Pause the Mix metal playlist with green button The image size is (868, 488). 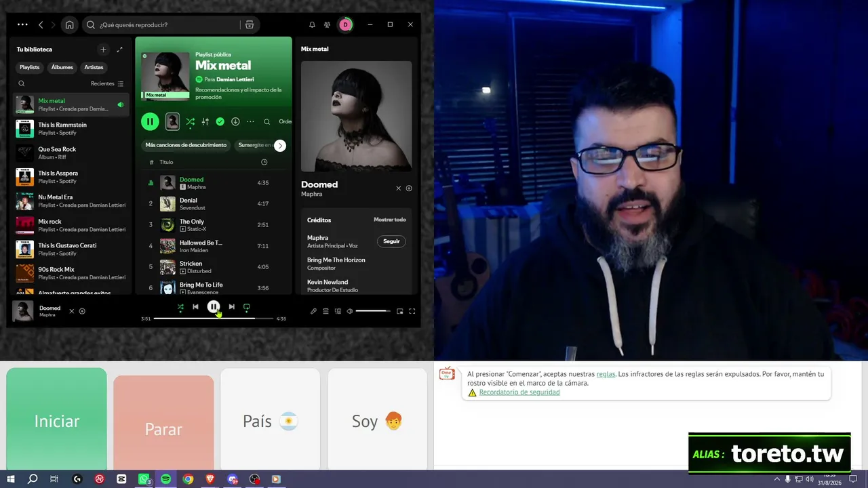pyautogui.click(x=150, y=122)
